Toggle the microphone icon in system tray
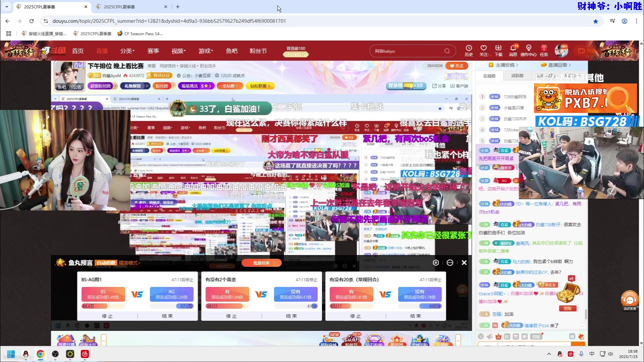 click(581, 354)
